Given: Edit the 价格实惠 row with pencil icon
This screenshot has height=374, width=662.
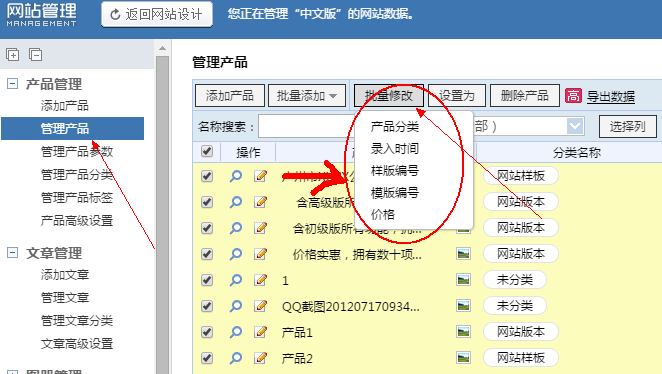Looking at the screenshot, I should coord(261,254).
